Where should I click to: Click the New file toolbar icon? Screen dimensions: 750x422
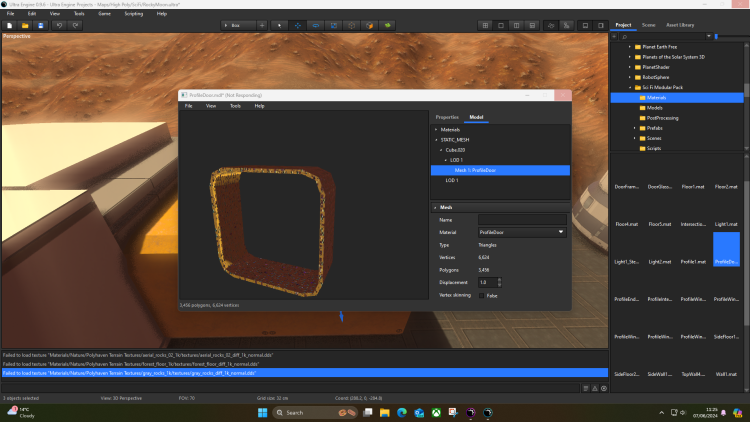pyautogui.click(x=9, y=24)
